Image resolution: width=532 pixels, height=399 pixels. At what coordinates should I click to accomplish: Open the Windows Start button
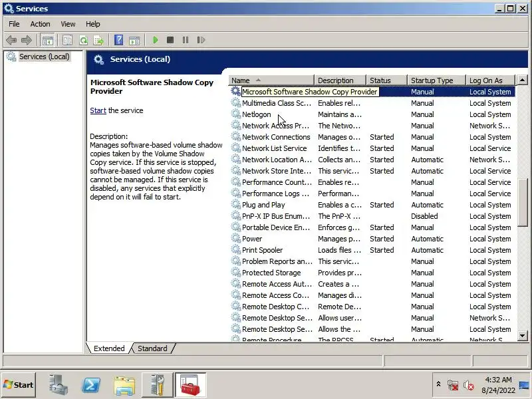tap(19, 385)
